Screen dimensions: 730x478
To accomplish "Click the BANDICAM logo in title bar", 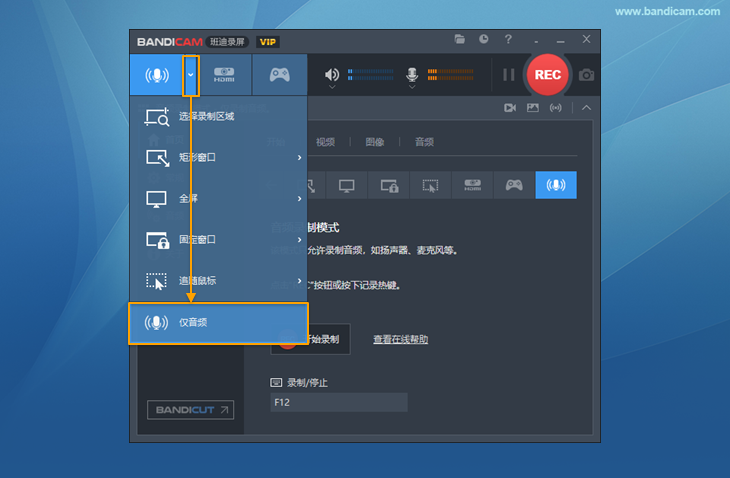I will point(170,42).
